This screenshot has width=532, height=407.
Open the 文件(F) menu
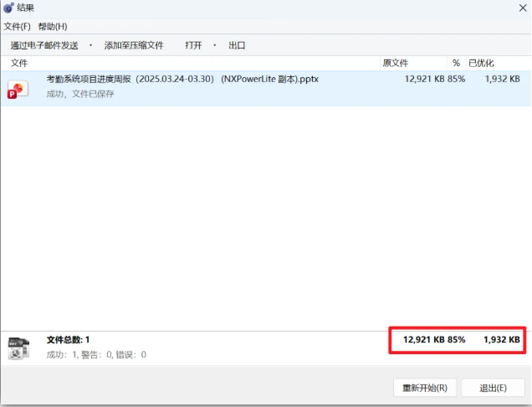(17, 27)
